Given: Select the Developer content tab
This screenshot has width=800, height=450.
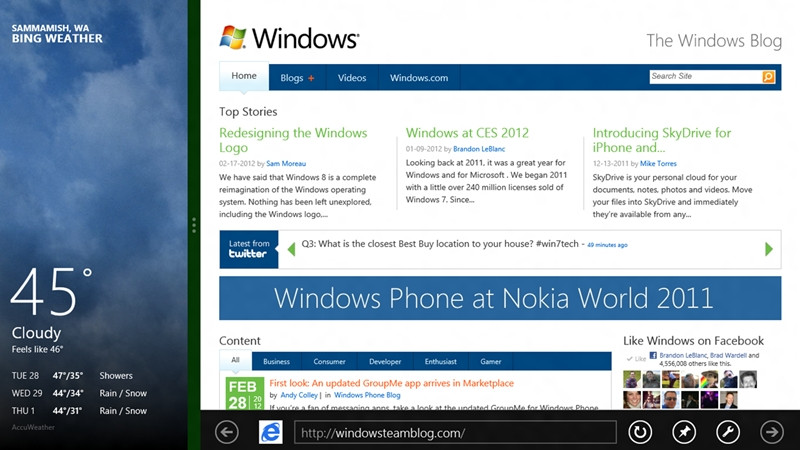Looking at the screenshot, I should [x=385, y=362].
